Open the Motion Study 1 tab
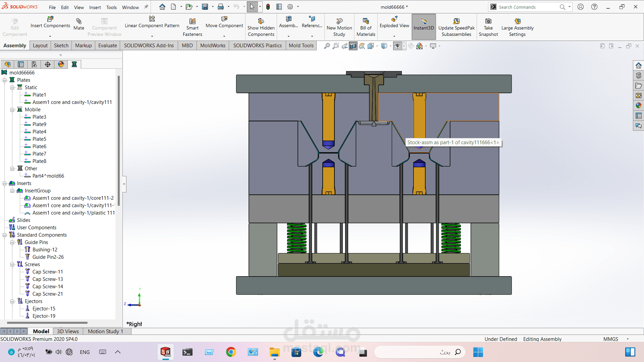Viewport: 644px width, 362px height. pos(105,331)
